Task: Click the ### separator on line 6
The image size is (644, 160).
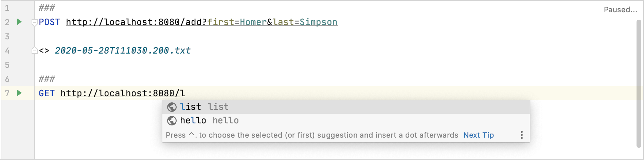Action: (x=47, y=79)
